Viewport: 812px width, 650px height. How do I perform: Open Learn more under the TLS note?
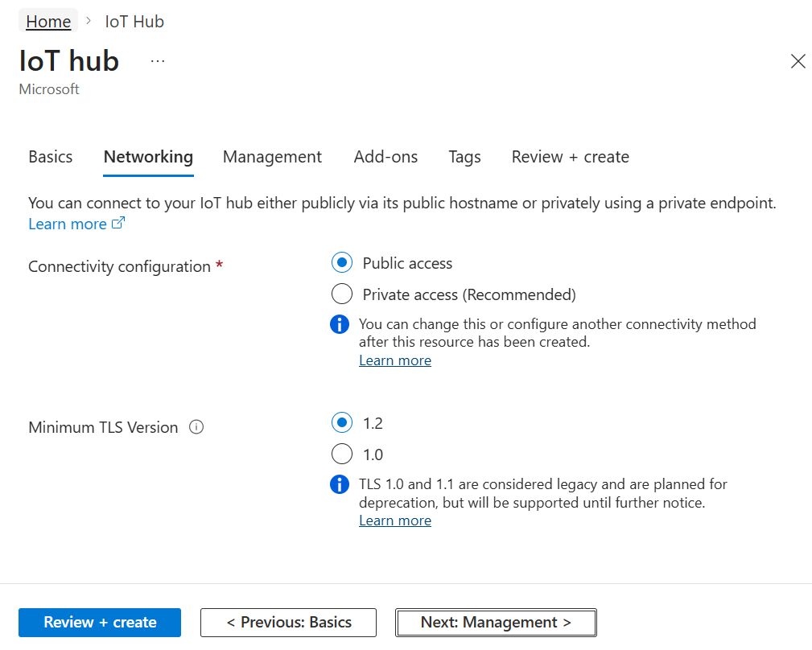click(394, 520)
